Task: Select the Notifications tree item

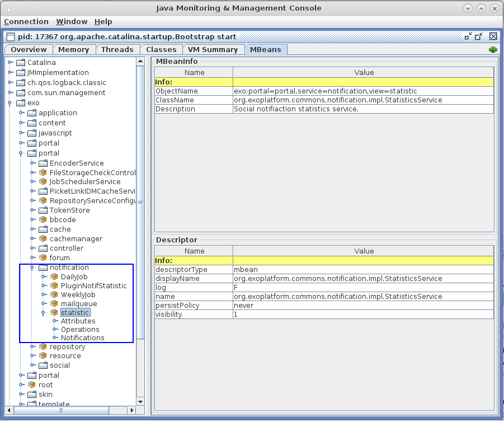Action: click(x=83, y=337)
